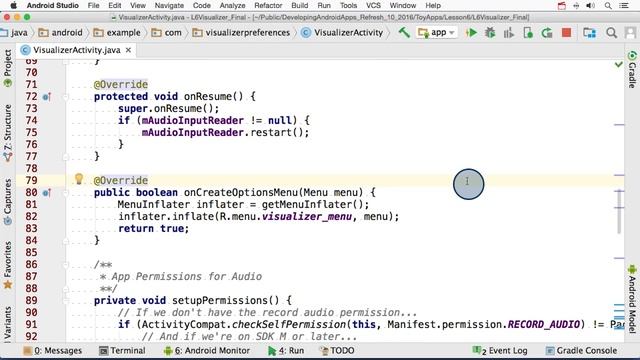Collapse the onResume method fold marker

(x=65, y=97)
